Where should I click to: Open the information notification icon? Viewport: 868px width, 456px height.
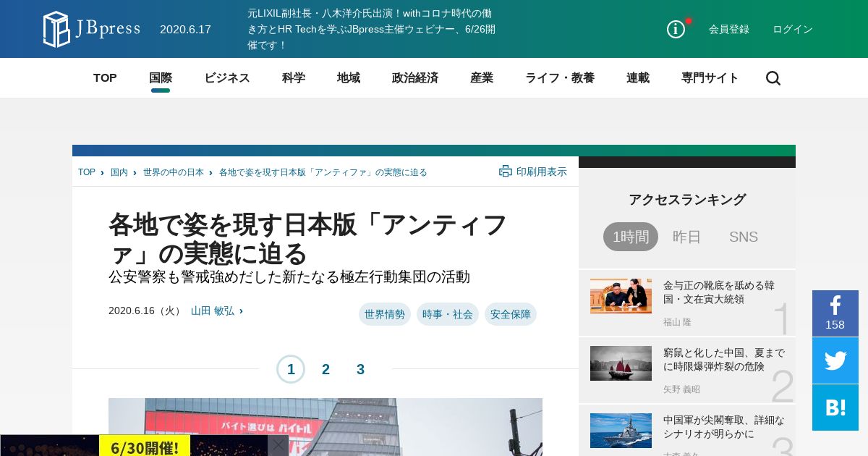(676, 29)
